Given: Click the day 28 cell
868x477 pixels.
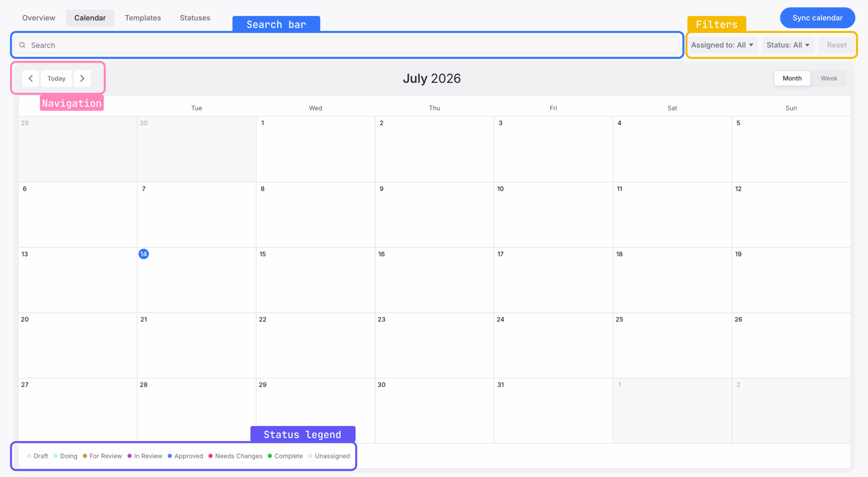Looking at the screenshot, I should pyautogui.click(x=197, y=411).
